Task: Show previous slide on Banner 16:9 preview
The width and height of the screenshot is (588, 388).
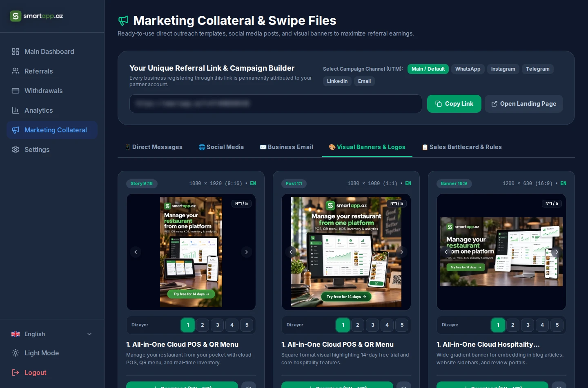Action: click(446, 252)
